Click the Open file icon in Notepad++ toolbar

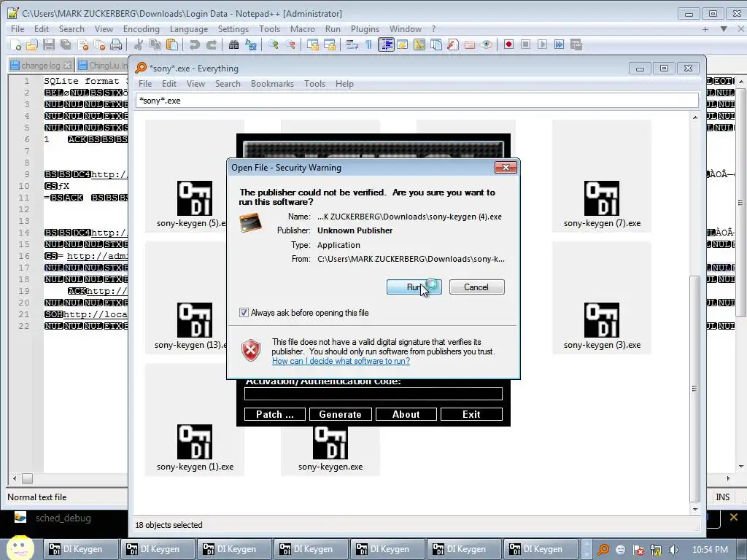(32, 44)
